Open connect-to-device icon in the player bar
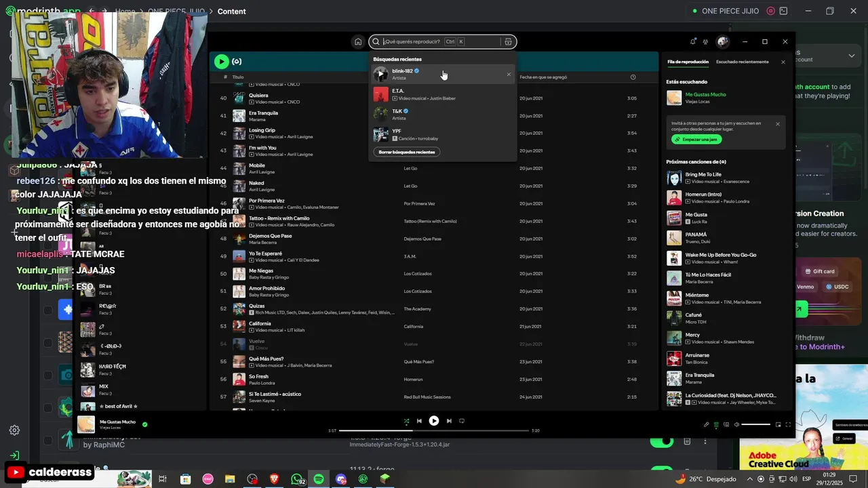The image size is (868, 488). point(726,425)
